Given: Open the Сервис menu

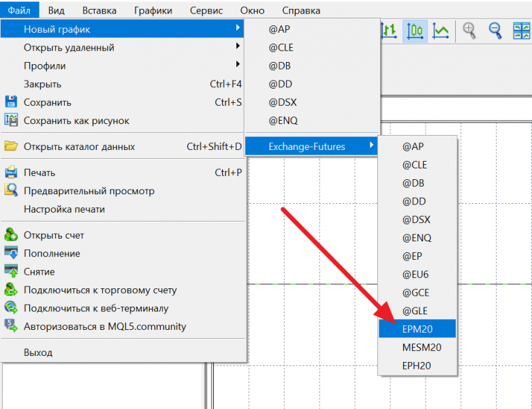Looking at the screenshot, I should pos(206,10).
